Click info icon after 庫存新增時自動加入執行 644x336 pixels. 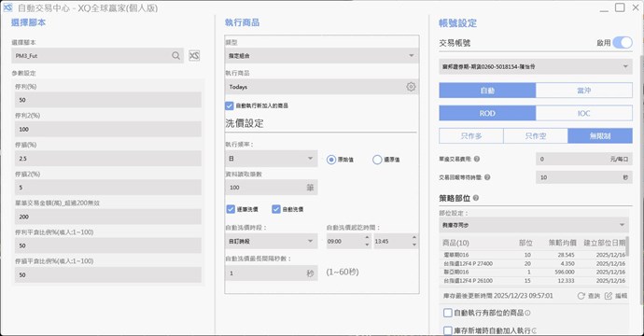[x=534, y=330]
